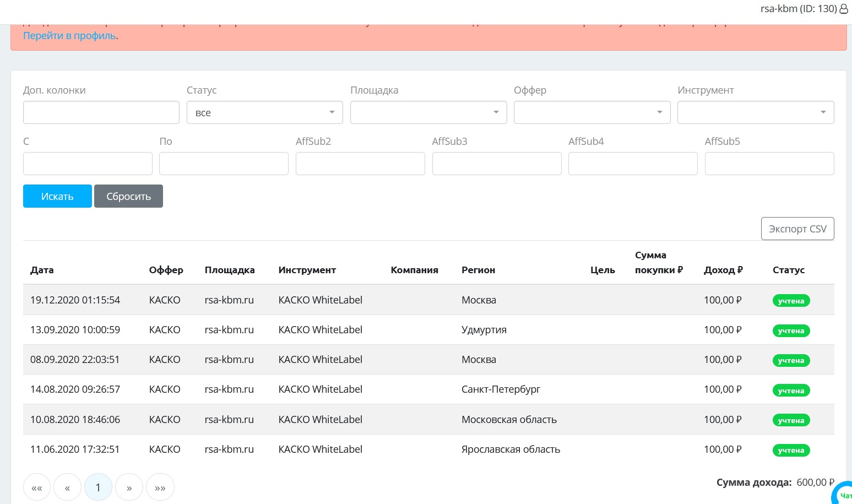Export the table via Экспорт CSV

797,229
